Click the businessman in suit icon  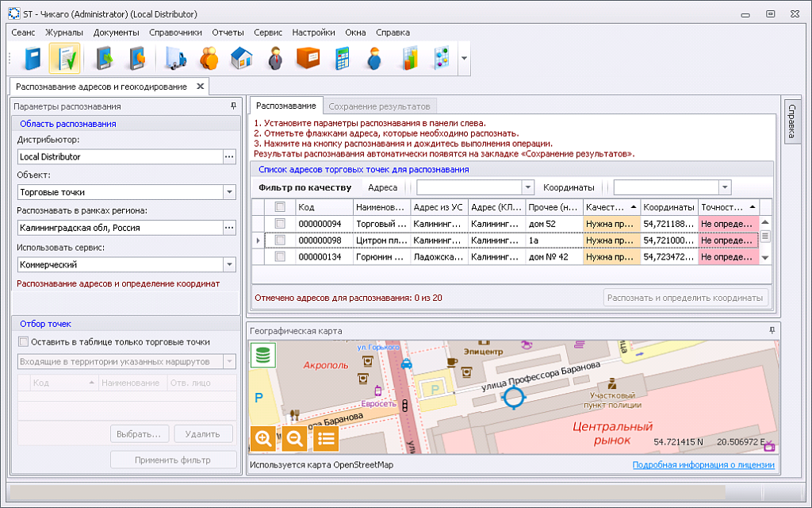pyautogui.click(x=275, y=58)
